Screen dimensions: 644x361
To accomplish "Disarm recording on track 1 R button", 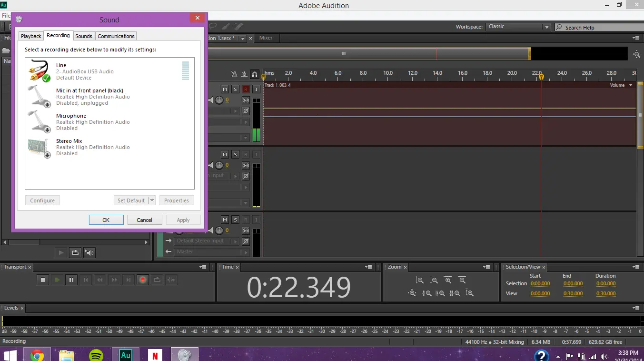I will coord(246,89).
